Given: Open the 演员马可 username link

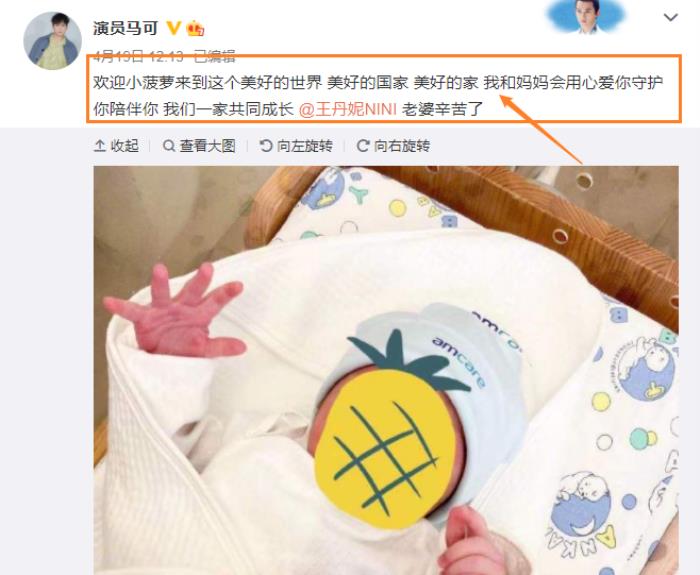Looking at the screenshot, I should tap(125, 28).
